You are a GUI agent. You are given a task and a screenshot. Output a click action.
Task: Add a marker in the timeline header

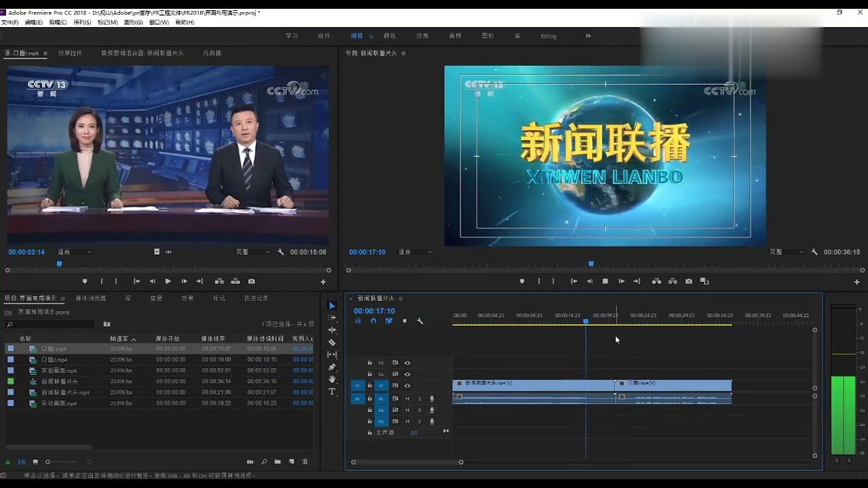coord(405,321)
